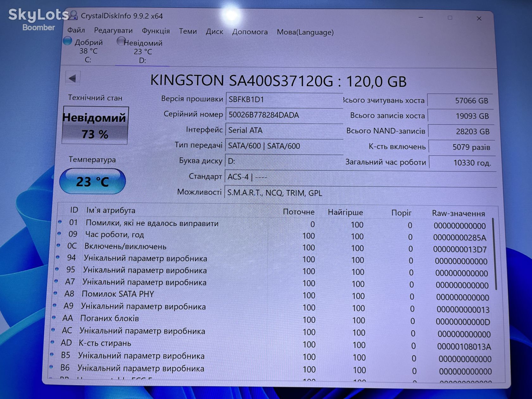Open the Функція menu

(155, 31)
